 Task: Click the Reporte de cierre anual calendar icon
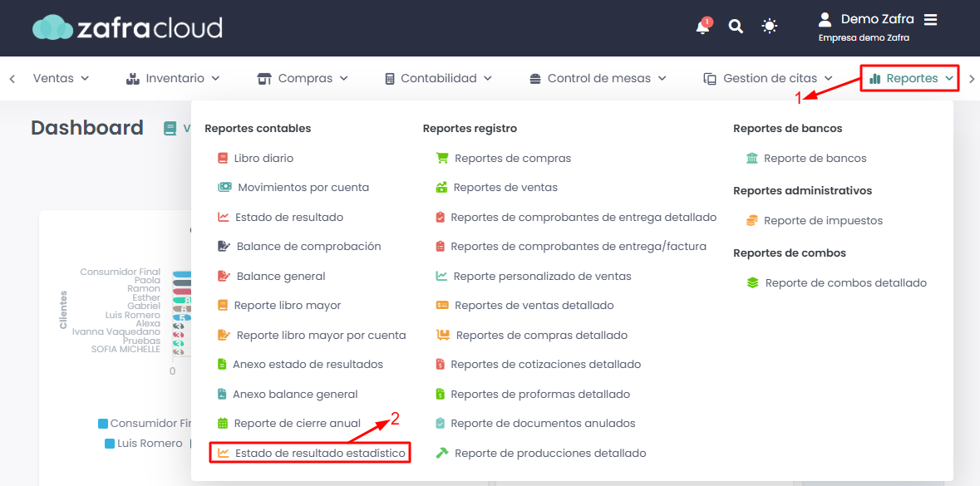pos(223,423)
